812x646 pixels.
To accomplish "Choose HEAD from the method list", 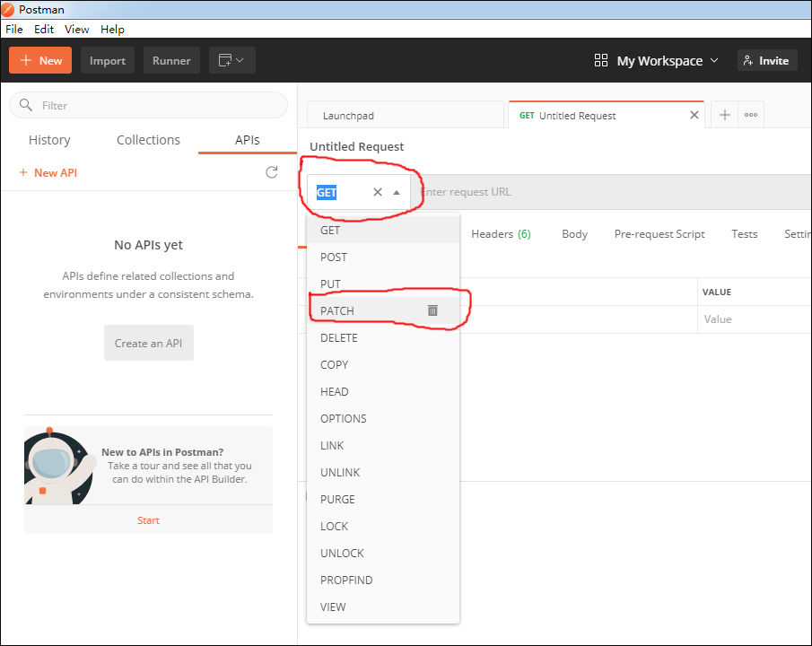I will tap(383, 392).
